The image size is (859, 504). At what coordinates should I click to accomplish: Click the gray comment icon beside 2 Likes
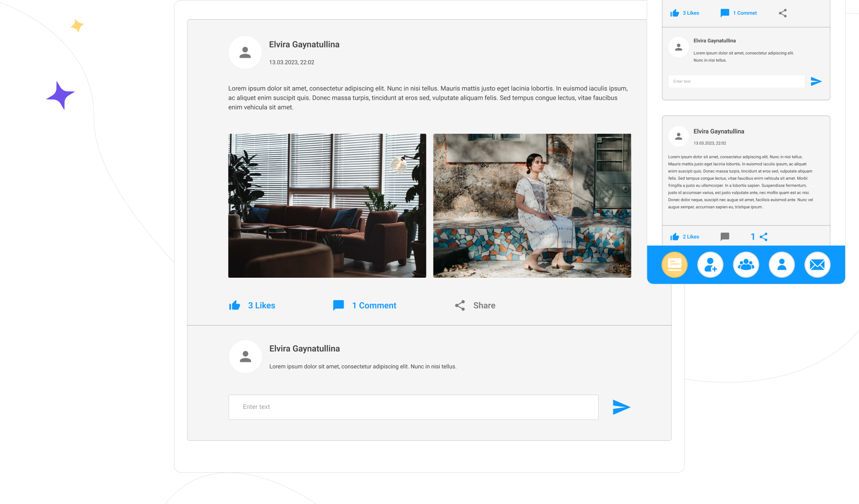point(725,237)
